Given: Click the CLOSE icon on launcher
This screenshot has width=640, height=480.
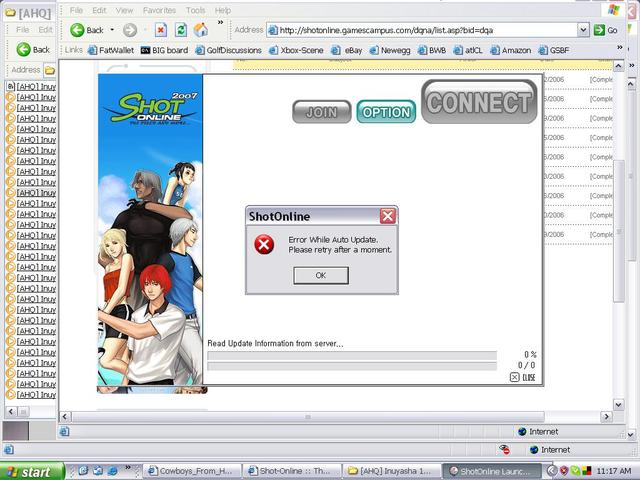Looking at the screenshot, I should pyautogui.click(x=522, y=377).
